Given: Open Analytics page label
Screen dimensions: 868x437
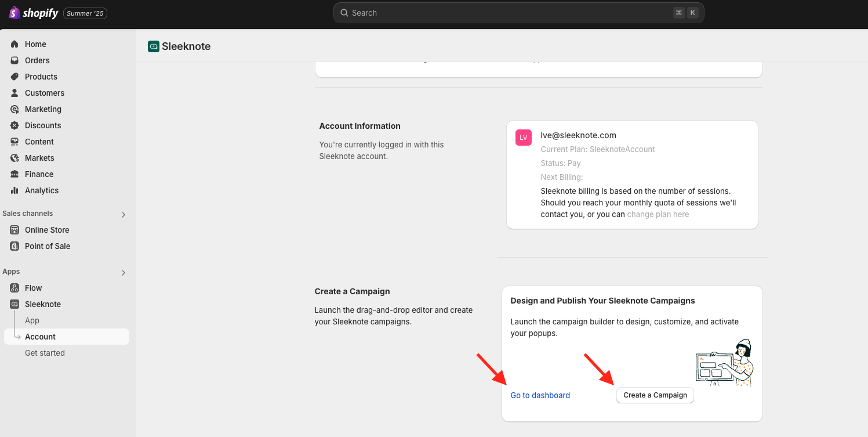Looking at the screenshot, I should pyautogui.click(x=42, y=190).
